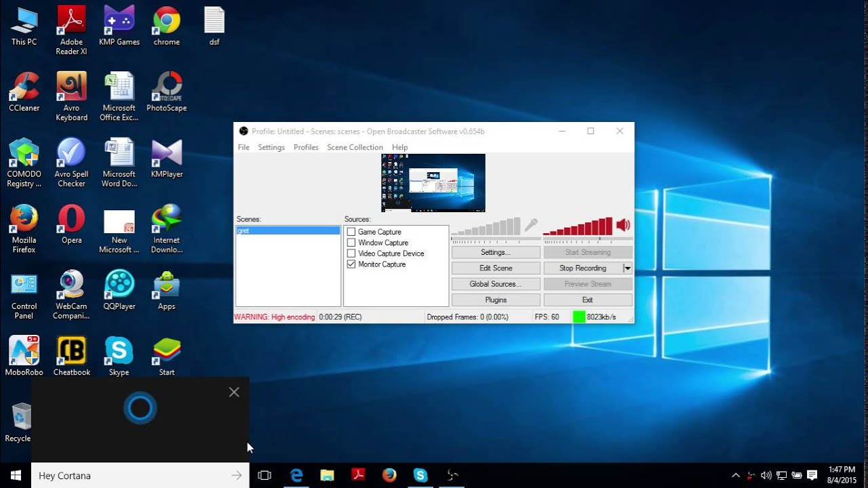Open Task View on the taskbar
The image size is (868, 488).
[264, 476]
